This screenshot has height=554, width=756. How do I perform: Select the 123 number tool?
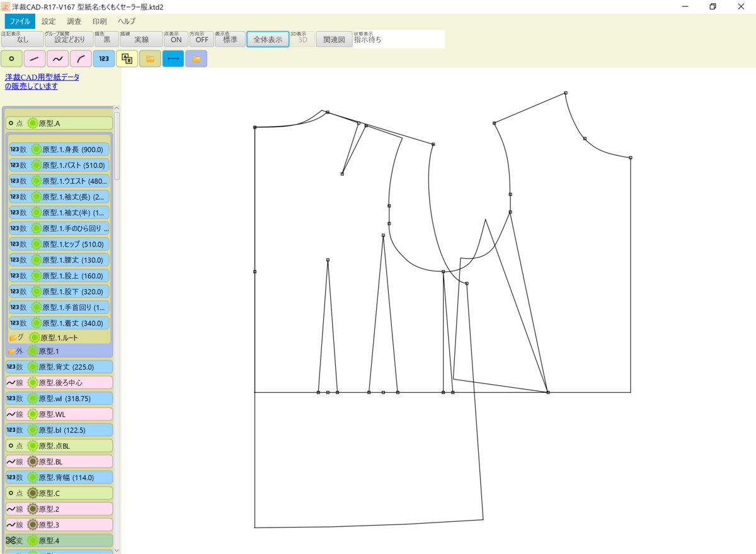(103, 58)
